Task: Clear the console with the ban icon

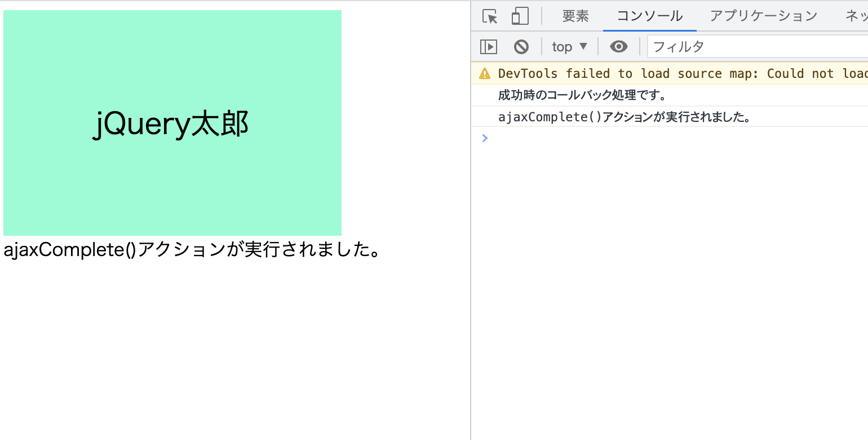Action: pyautogui.click(x=521, y=47)
